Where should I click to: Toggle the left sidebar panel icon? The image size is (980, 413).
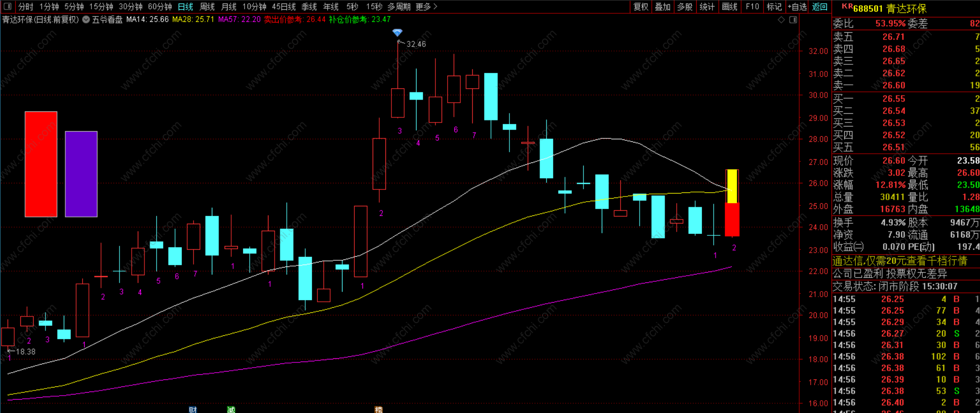[8, 7]
